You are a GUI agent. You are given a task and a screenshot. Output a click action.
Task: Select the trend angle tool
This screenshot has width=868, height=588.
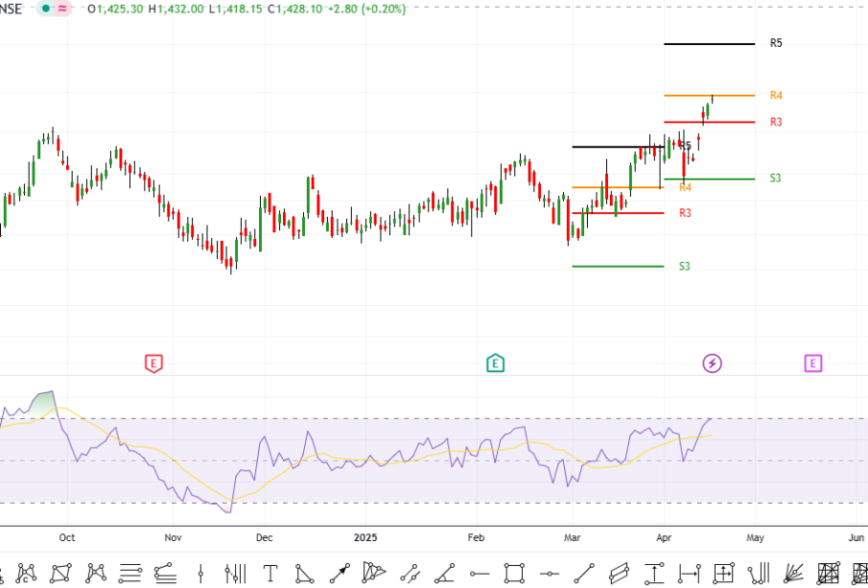click(444, 573)
